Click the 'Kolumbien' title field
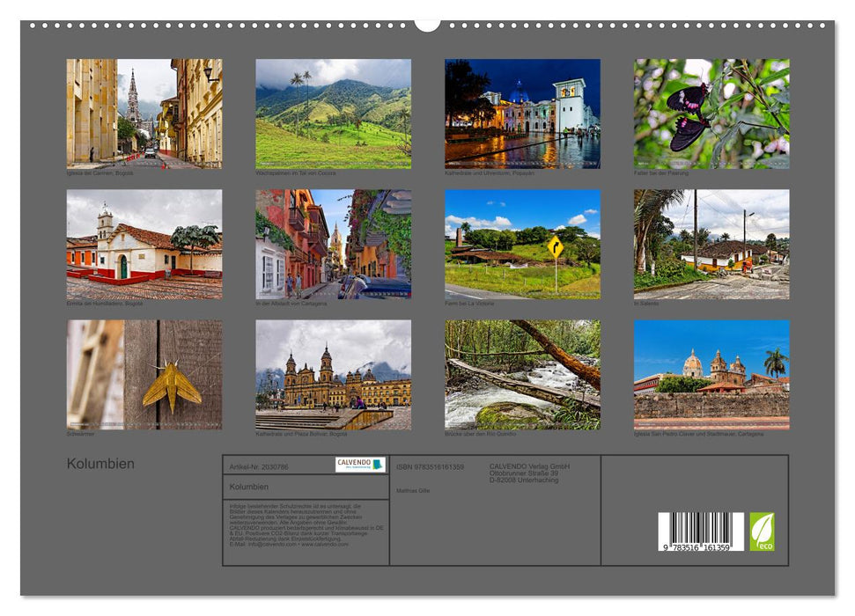 (264, 485)
